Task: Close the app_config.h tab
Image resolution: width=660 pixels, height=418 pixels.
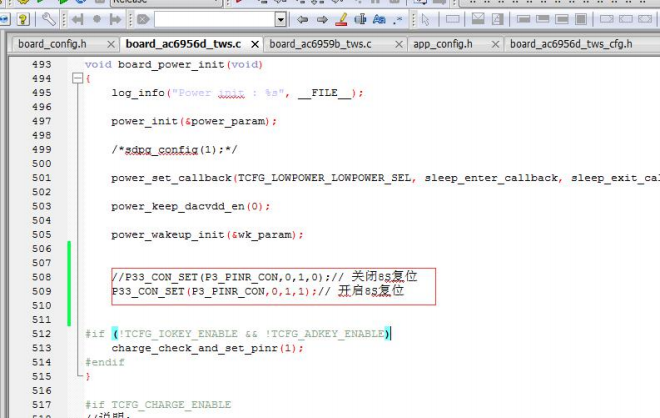Action: 495,44
